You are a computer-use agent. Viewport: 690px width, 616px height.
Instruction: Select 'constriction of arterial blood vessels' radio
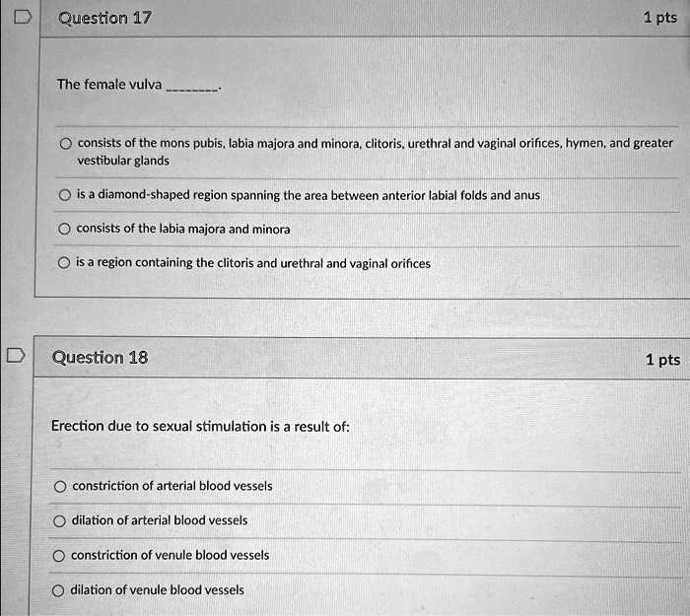tap(60, 486)
